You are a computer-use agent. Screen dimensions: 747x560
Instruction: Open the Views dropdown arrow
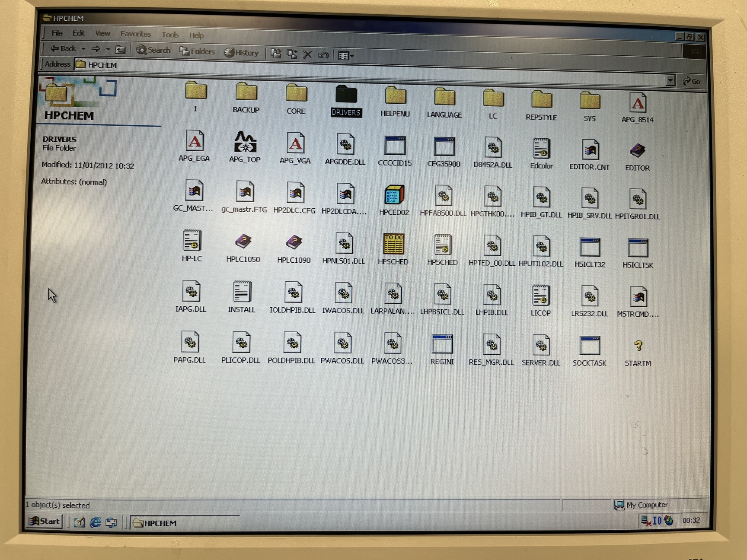[x=352, y=55]
